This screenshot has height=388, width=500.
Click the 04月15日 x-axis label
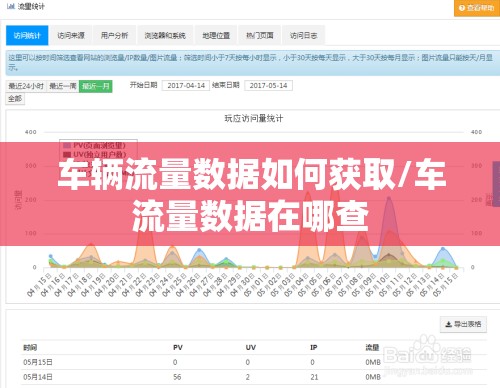(x=39, y=285)
